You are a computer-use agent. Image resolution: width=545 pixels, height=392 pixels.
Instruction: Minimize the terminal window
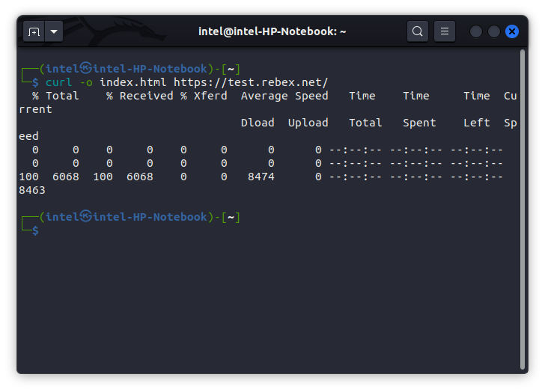tap(476, 31)
